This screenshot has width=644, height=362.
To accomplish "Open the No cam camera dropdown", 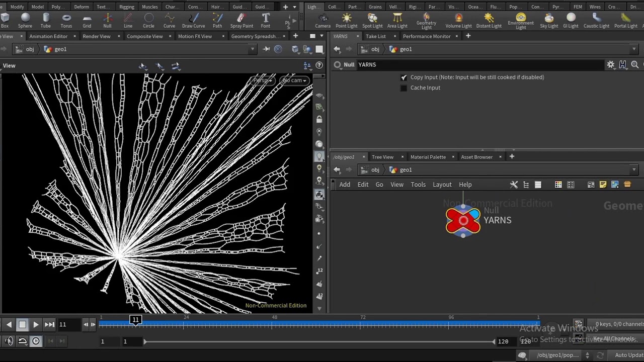I will click(x=294, y=80).
